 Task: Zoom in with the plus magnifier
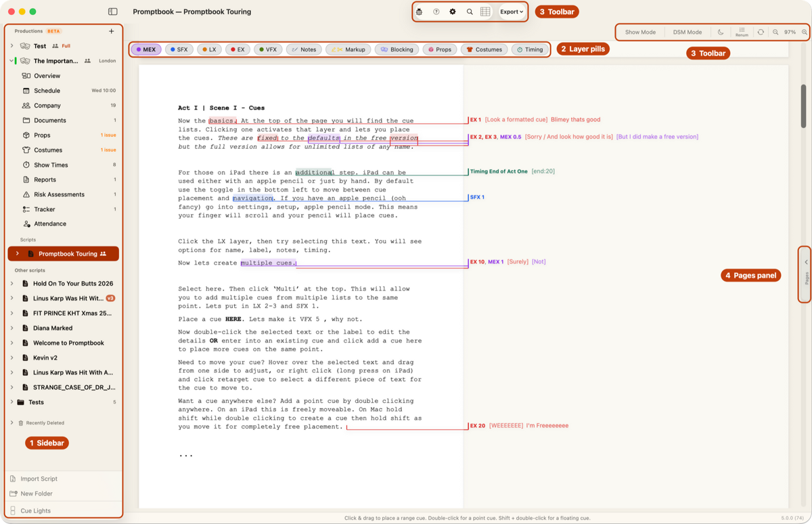(805, 32)
